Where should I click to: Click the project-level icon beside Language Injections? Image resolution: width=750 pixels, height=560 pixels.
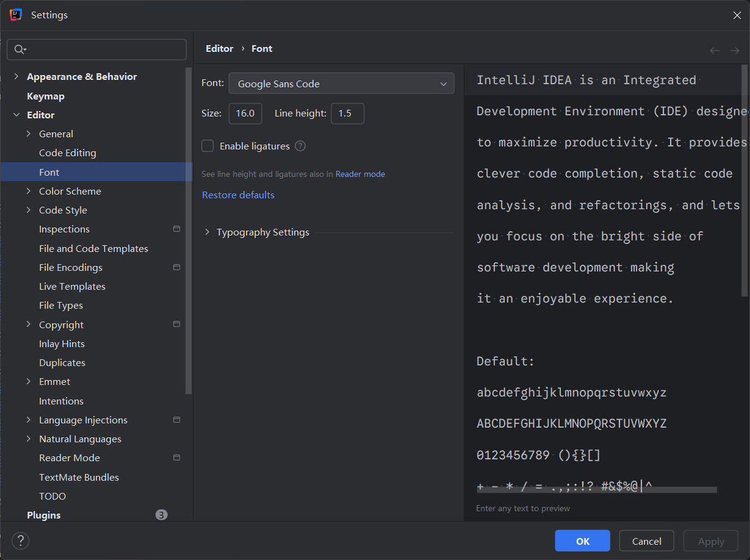click(x=177, y=420)
